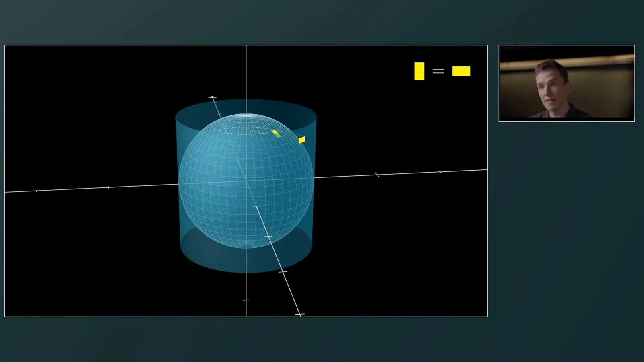Click the equals sign between yellow rectangles
This screenshot has width=644, height=362.
[x=438, y=71]
